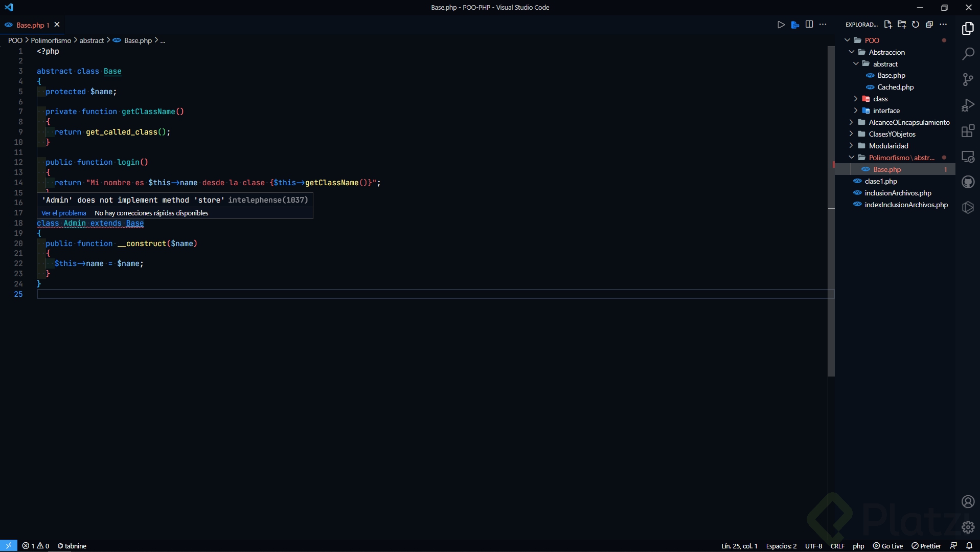Start Go Live server
980x552 pixels.
point(888,546)
